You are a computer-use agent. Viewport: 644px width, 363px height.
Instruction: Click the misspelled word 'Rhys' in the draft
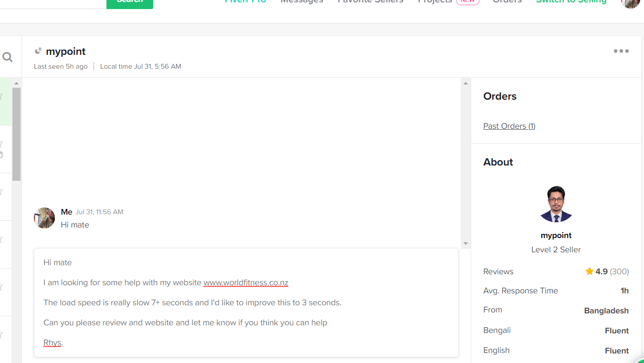coord(52,342)
